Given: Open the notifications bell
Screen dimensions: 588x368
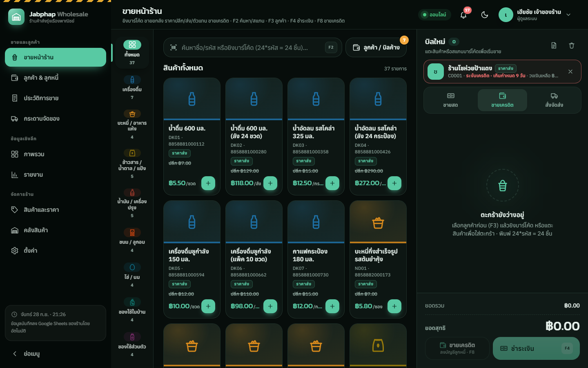Looking at the screenshot, I should (x=463, y=15).
